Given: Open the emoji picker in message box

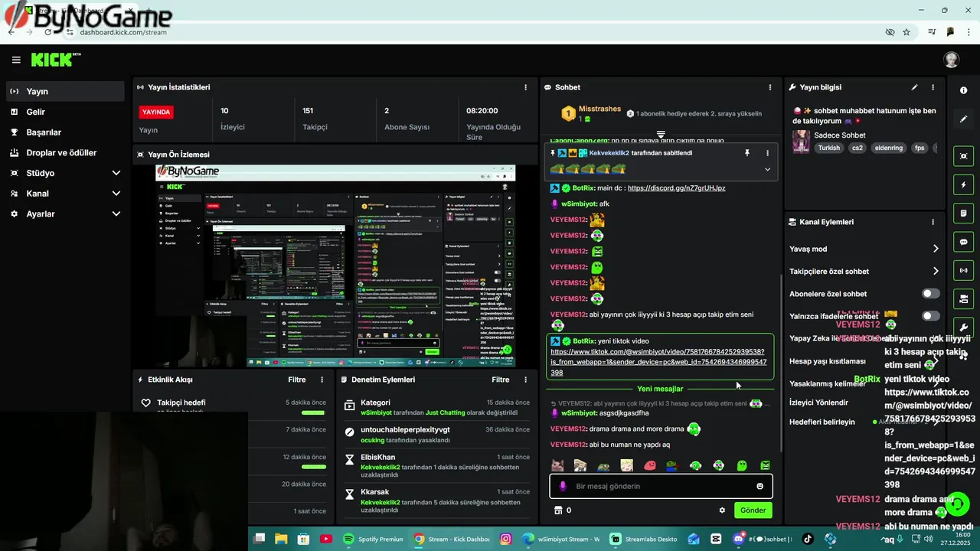Looking at the screenshot, I should [x=759, y=486].
